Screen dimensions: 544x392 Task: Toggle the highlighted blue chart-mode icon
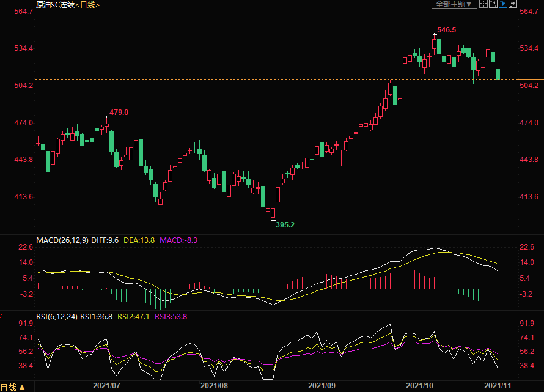[502, 4]
